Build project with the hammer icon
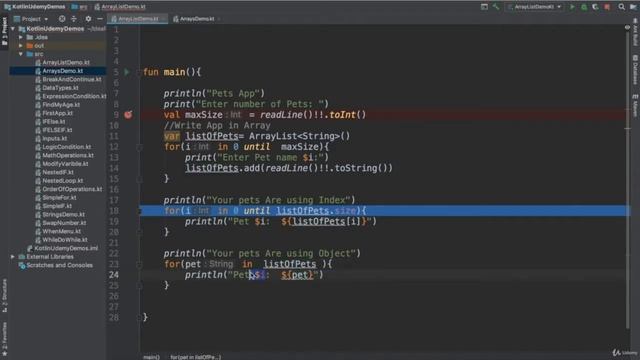The image size is (640, 360). 496,7
